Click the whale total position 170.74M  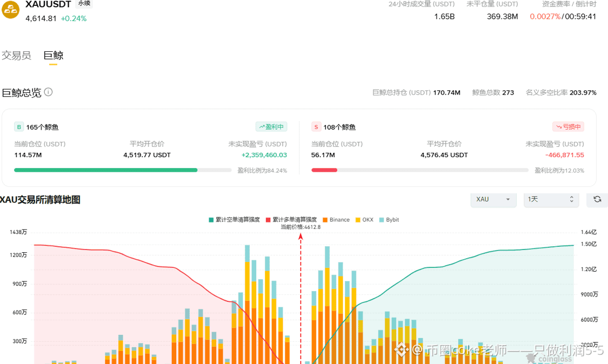point(447,93)
